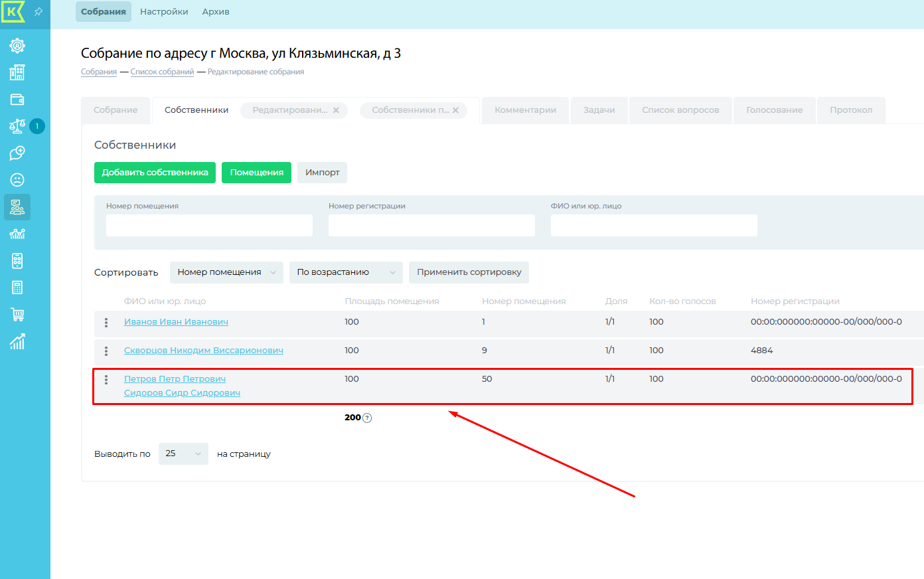This screenshot has height=579, width=924.
Task: Click the Добавить собственника button
Action: click(155, 173)
